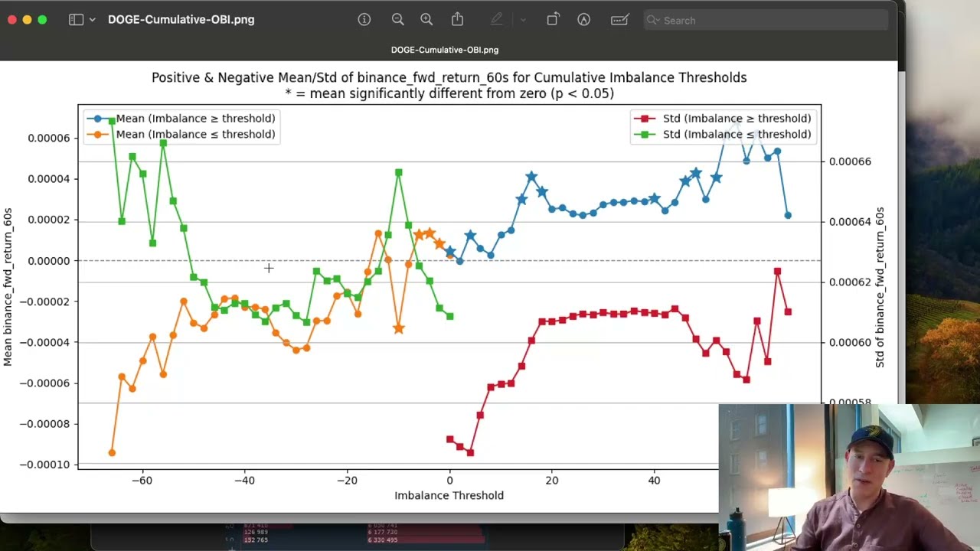Expand the sidebar view options chevron
Viewport: 980px width, 551px height.
[93, 20]
